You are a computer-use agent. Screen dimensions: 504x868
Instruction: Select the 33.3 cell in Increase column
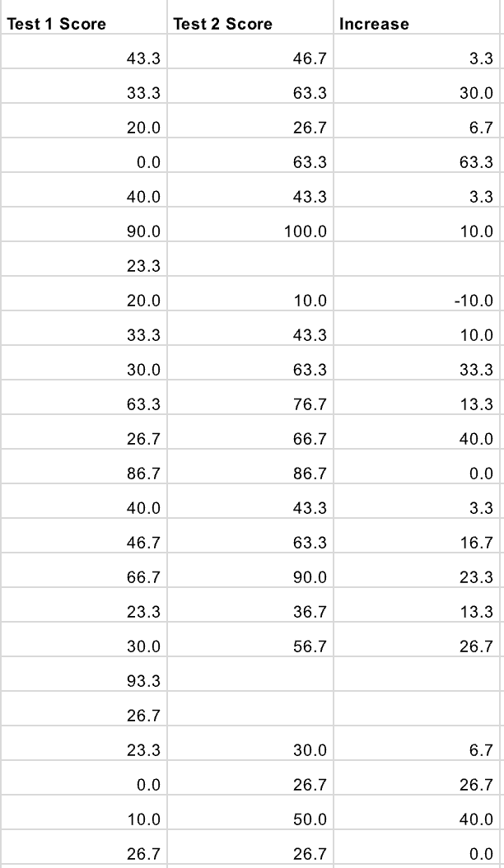click(x=476, y=370)
